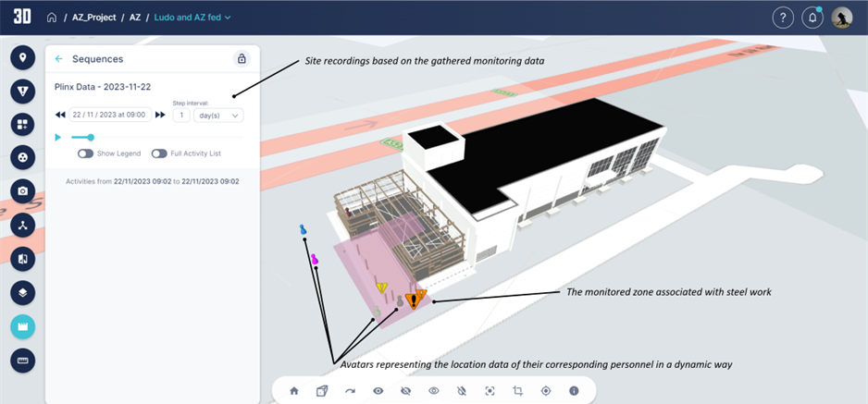Click the orange exclamation warning marker

[x=413, y=301]
